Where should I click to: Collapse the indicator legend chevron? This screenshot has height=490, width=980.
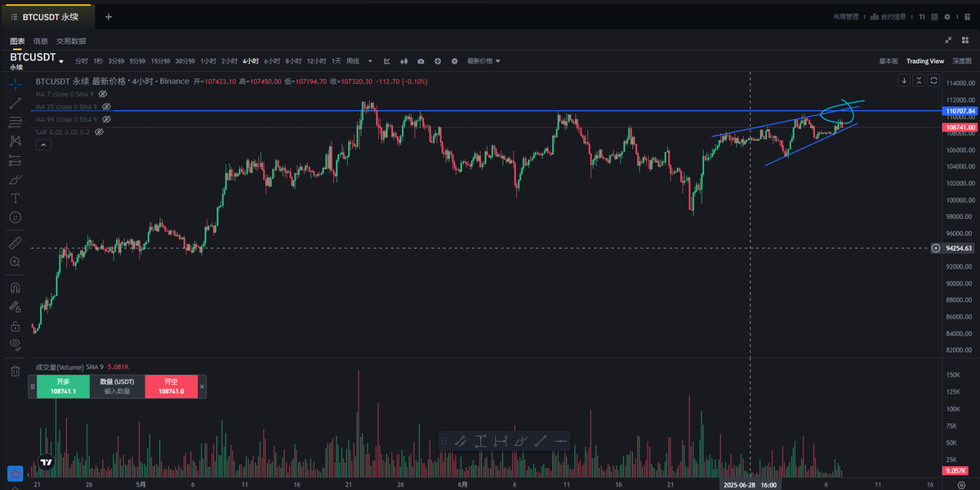[x=43, y=145]
